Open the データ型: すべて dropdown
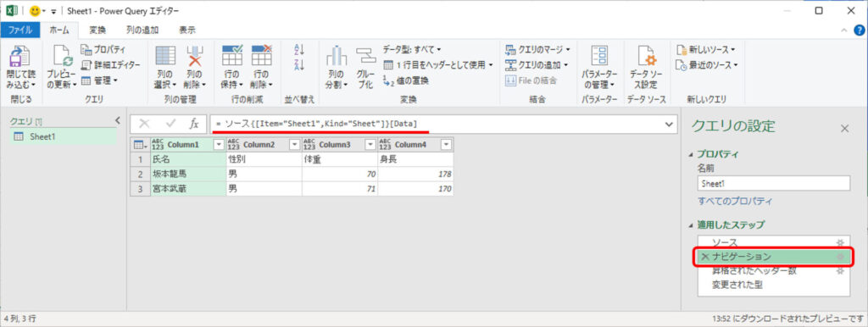Image resolution: width=868 pixels, height=327 pixels. [413, 49]
